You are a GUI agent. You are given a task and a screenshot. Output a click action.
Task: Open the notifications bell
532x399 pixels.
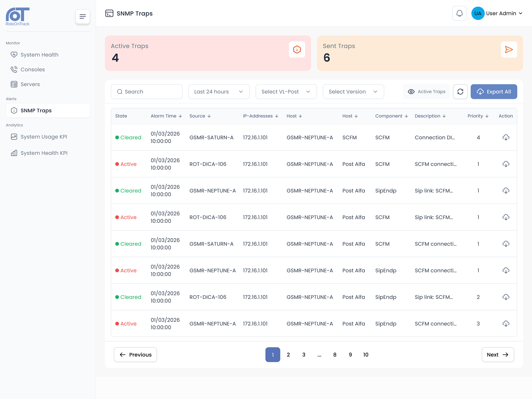pos(459,14)
